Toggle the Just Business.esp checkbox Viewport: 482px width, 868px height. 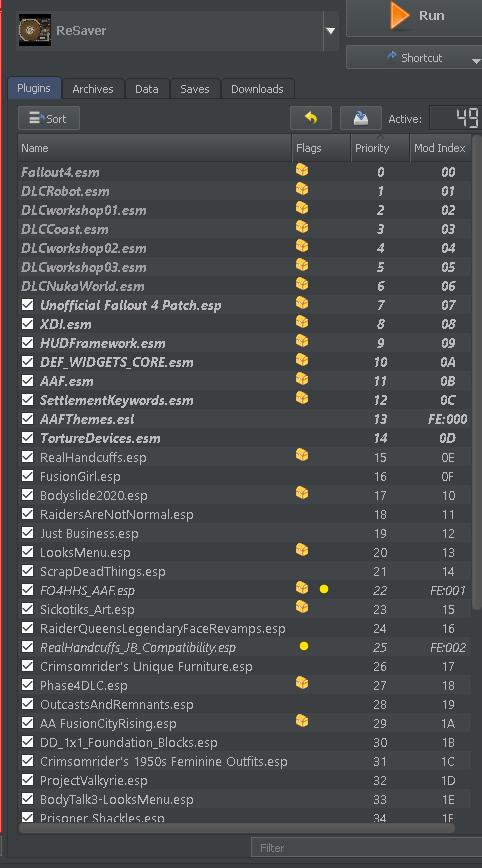(x=28, y=533)
